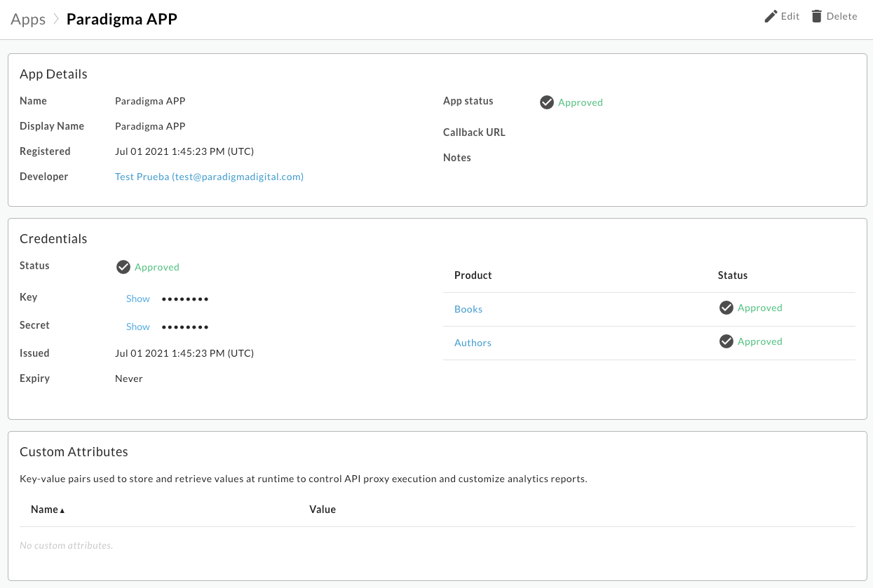The image size is (873, 588).
Task: Click the Approved checkmark icon for Books
Action: coord(726,308)
